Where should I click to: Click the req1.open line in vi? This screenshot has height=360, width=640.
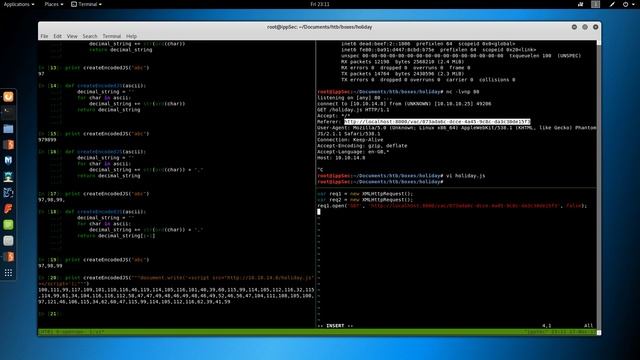tap(452, 206)
